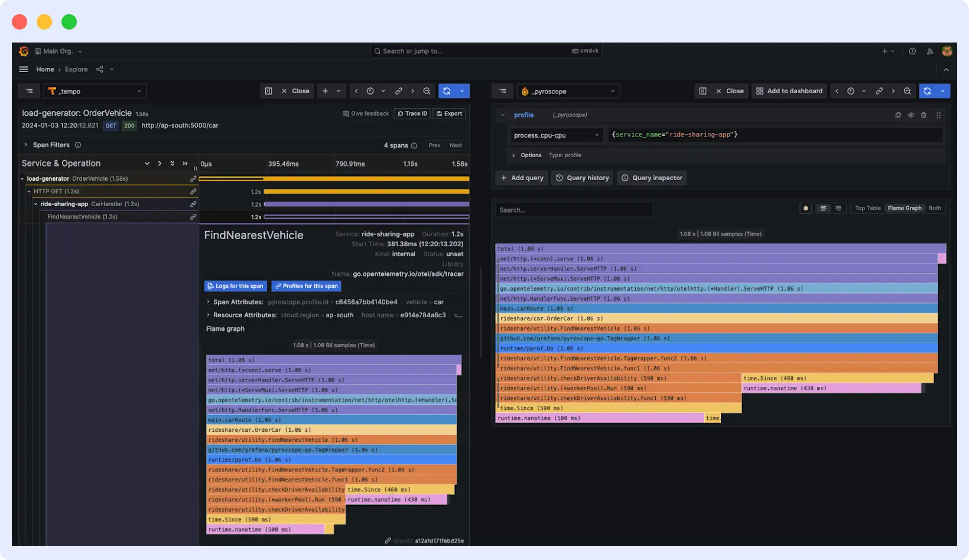
Task: Open the Tempo query history panel icon
Action: click(x=29, y=90)
